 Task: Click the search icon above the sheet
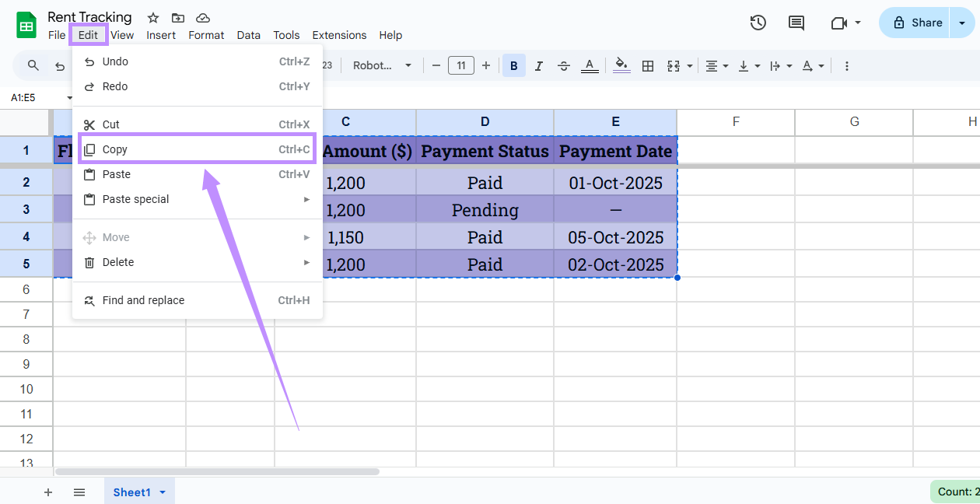[x=32, y=65]
